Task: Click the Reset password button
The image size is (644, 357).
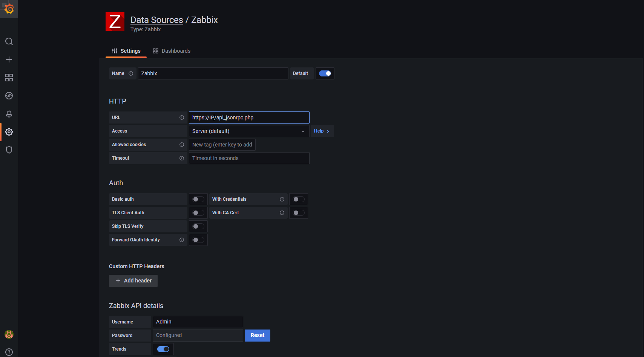Action: (258, 336)
